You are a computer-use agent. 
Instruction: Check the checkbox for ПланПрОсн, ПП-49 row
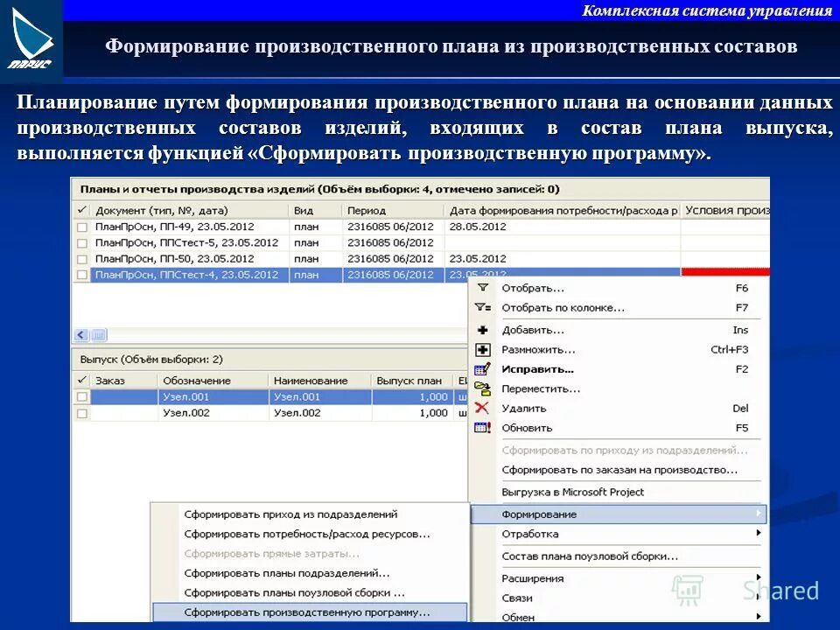click(81, 226)
